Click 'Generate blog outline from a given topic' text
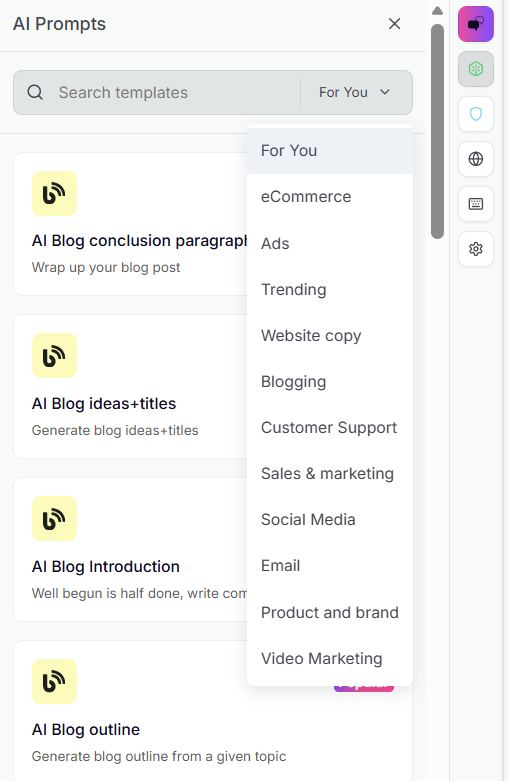 159,756
